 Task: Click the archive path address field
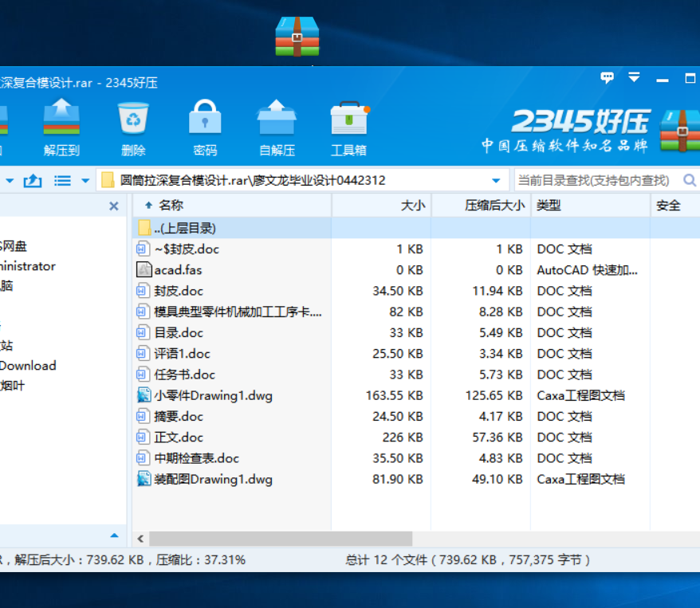[x=304, y=180]
